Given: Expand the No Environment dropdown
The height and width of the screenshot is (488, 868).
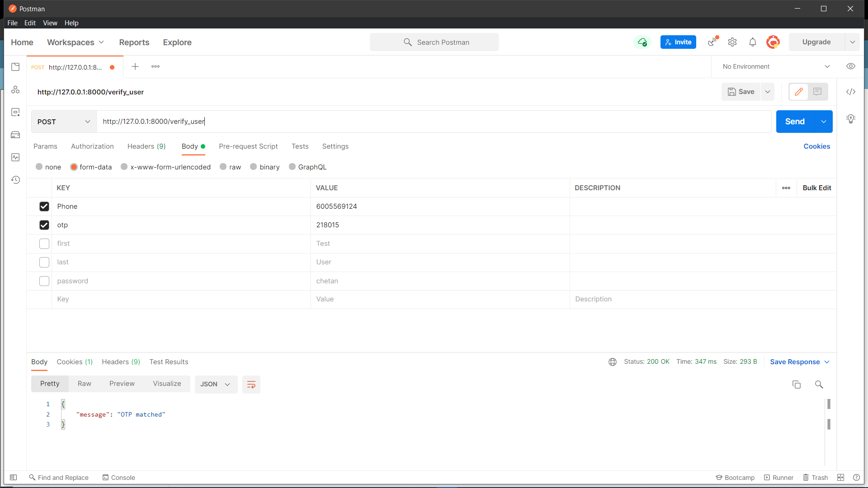Looking at the screenshot, I should click(x=776, y=66).
